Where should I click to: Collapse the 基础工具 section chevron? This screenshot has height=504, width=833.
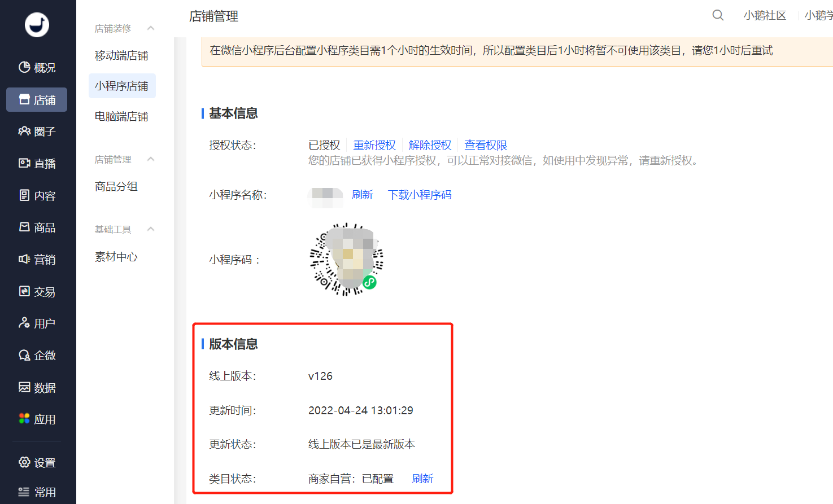(x=151, y=229)
